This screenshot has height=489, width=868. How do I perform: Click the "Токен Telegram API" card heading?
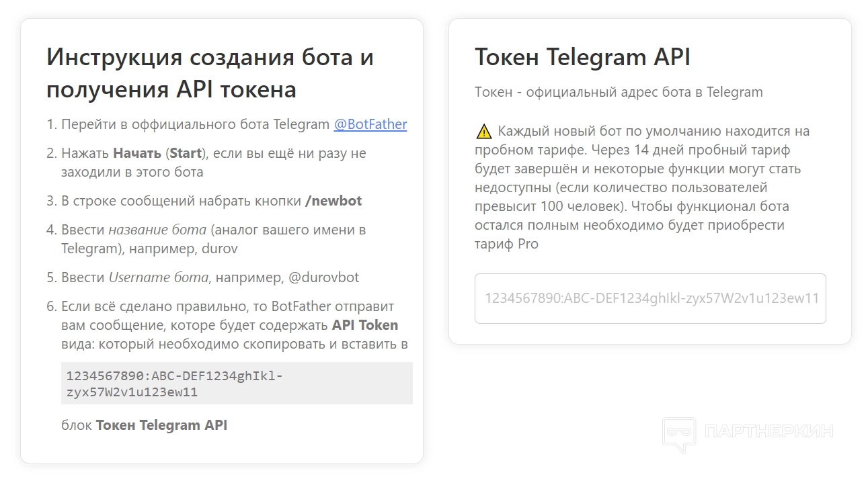tap(582, 57)
